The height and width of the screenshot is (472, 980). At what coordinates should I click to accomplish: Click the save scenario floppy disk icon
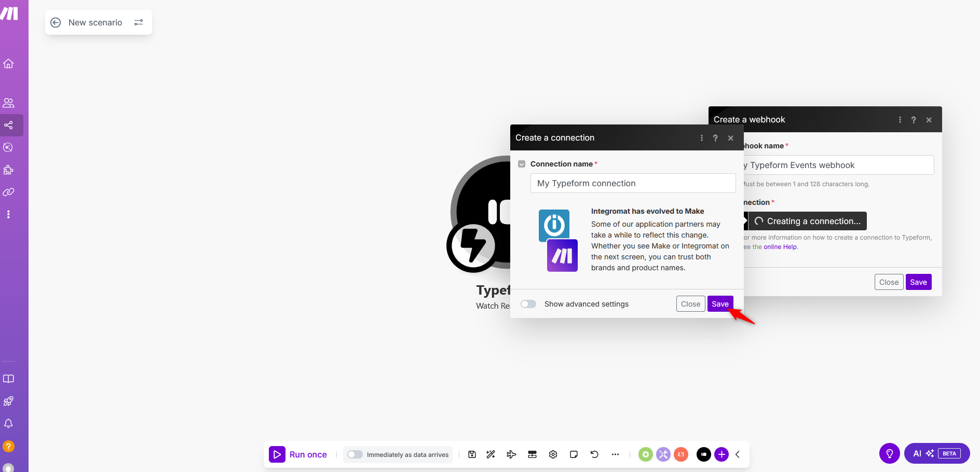[472, 454]
